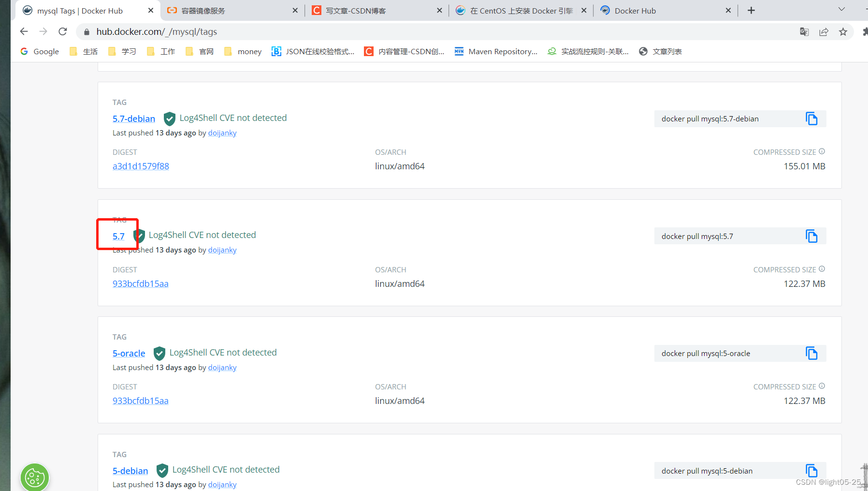Viewport: 868px width, 491px height.
Task: Open the JSON在线校验格式 bookmark
Action: coord(313,51)
